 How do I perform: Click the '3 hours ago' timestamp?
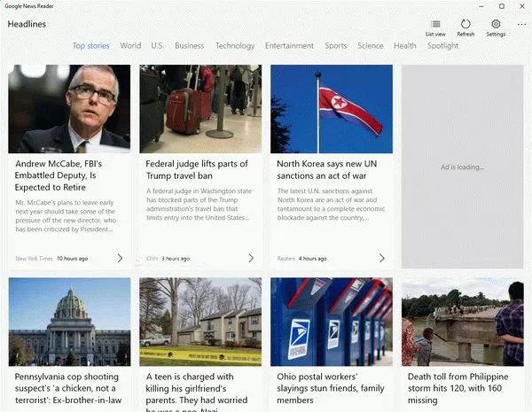[x=176, y=259]
